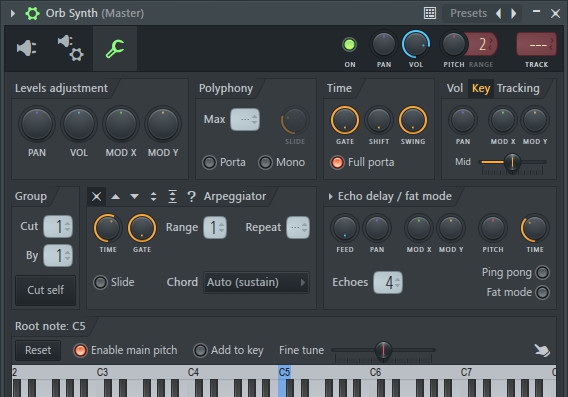Click the polyphony Max voices box
The image size is (568, 397).
tap(245, 119)
